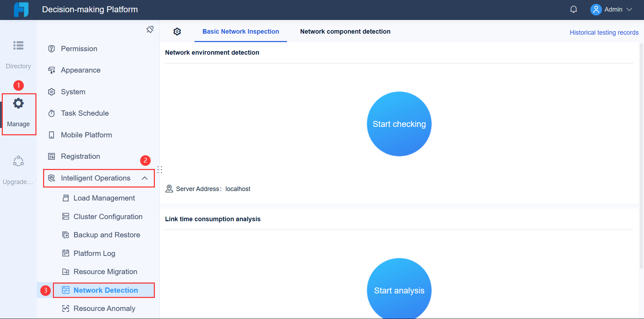Open the Platform Log icon

66,253
